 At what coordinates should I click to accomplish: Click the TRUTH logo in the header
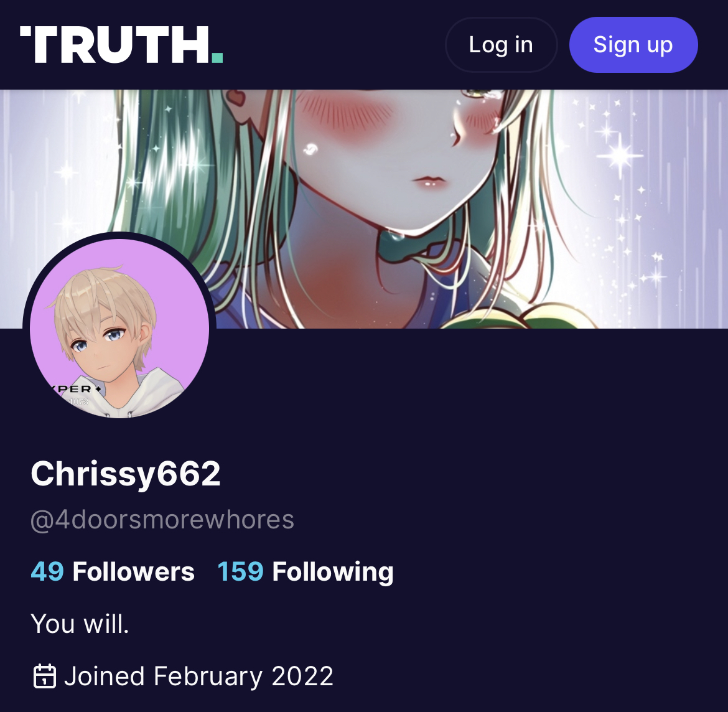click(121, 45)
